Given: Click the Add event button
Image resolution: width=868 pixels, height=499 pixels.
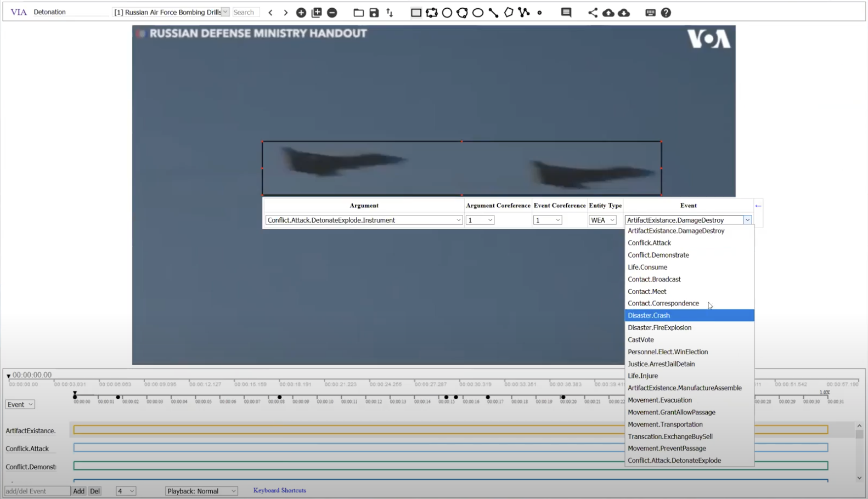Looking at the screenshot, I should click(x=79, y=491).
